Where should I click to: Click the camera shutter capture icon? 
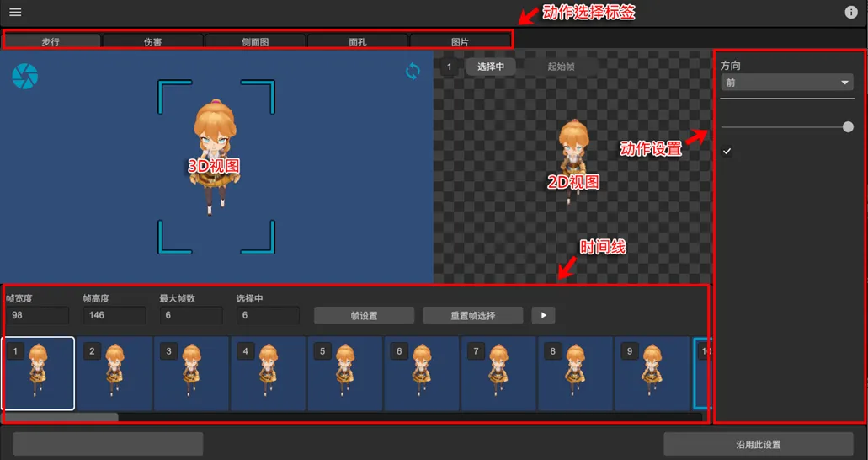click(24, 76)
